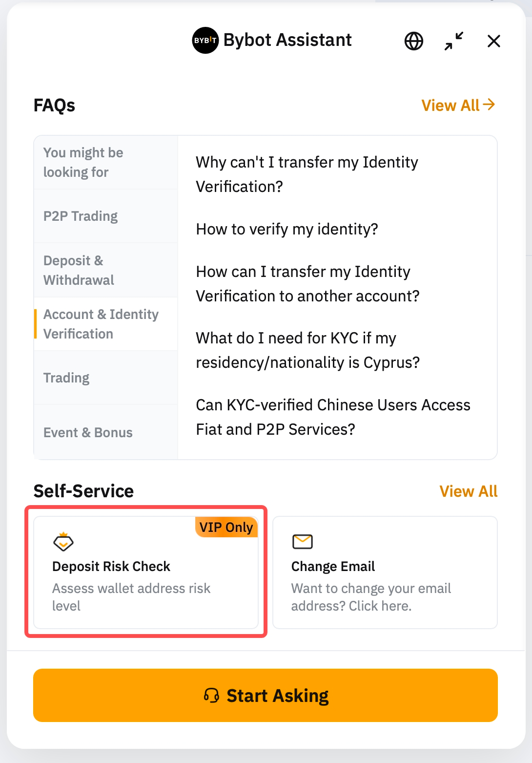Open View All Self-Service link

[468, 491]
